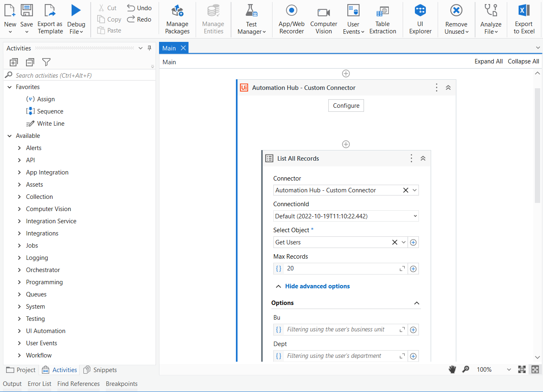543x392 pixels.
Task: Click the New file icon
Action: (10, 10)
